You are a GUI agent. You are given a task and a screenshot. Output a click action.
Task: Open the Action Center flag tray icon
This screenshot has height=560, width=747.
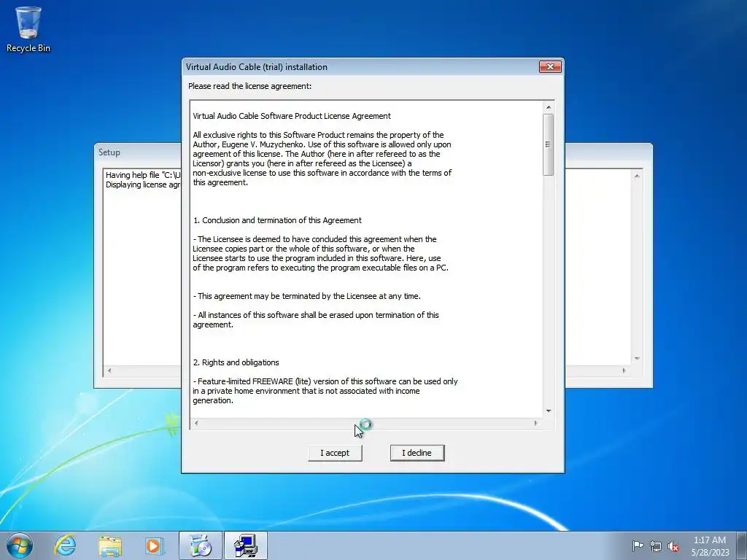(638, 546)
